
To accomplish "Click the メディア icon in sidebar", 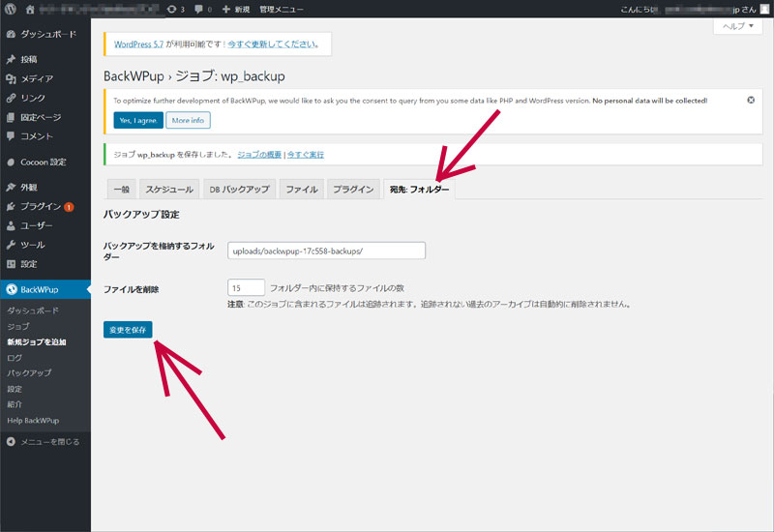I will click(11, 78).
